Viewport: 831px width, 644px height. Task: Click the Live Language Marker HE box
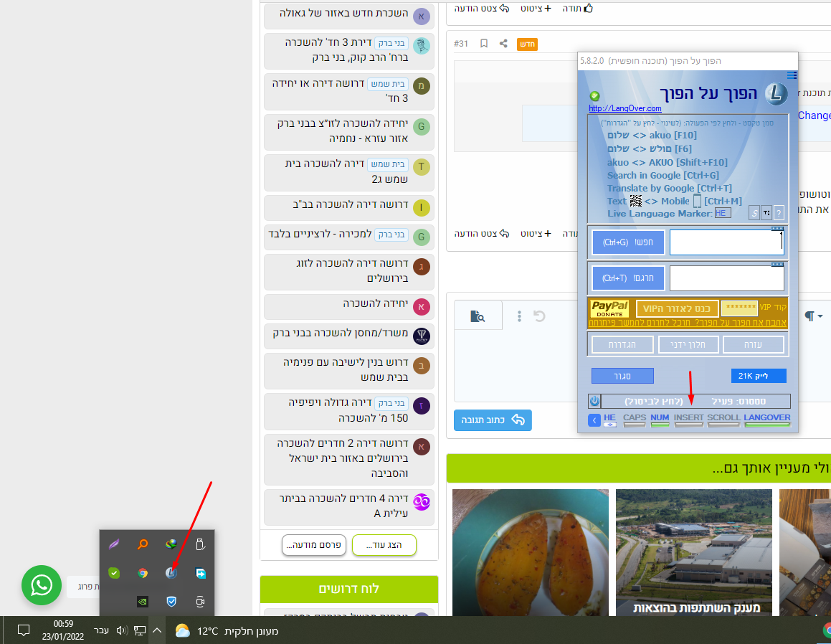pos(722,213)
